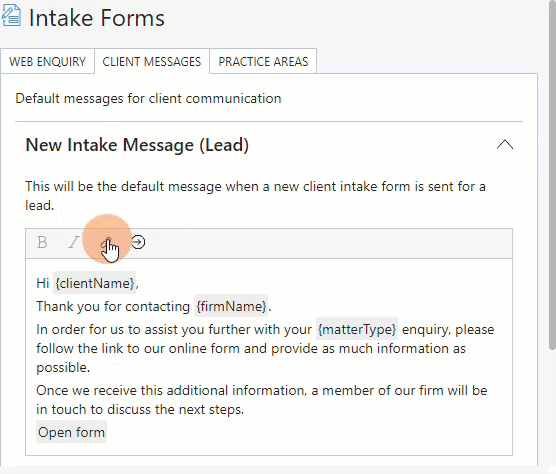This screenshot has width=556, height=474.
Task: Select the {clientName} placeholder tag
Action: pos(95,283)
